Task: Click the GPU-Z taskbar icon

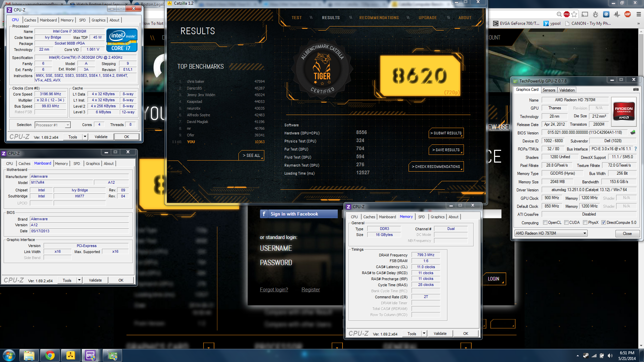Action: point(112,355)
